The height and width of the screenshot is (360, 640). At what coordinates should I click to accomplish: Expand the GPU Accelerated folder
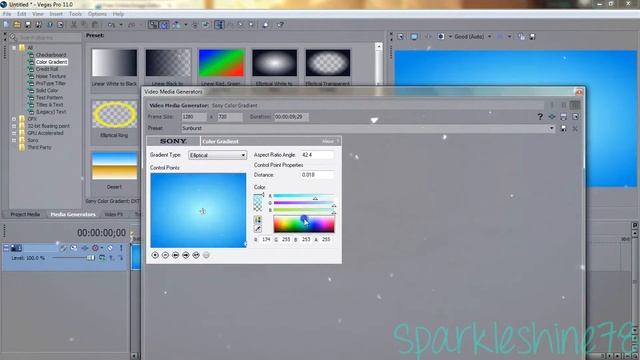point(14,133)
